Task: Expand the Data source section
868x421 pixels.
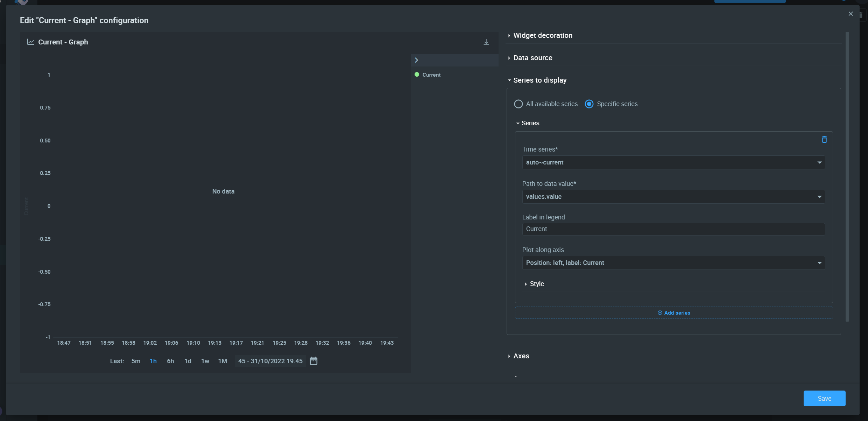Action: 530,58
